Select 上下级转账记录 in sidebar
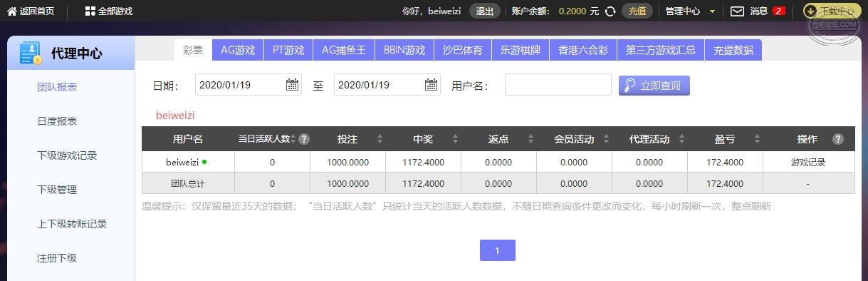 coord(72,224)
